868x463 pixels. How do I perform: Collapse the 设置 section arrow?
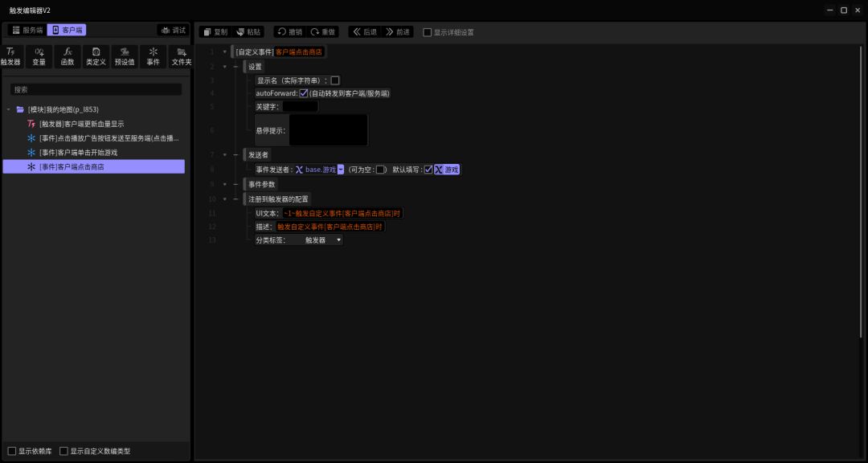pyautogui.click(x=225, y=67)
